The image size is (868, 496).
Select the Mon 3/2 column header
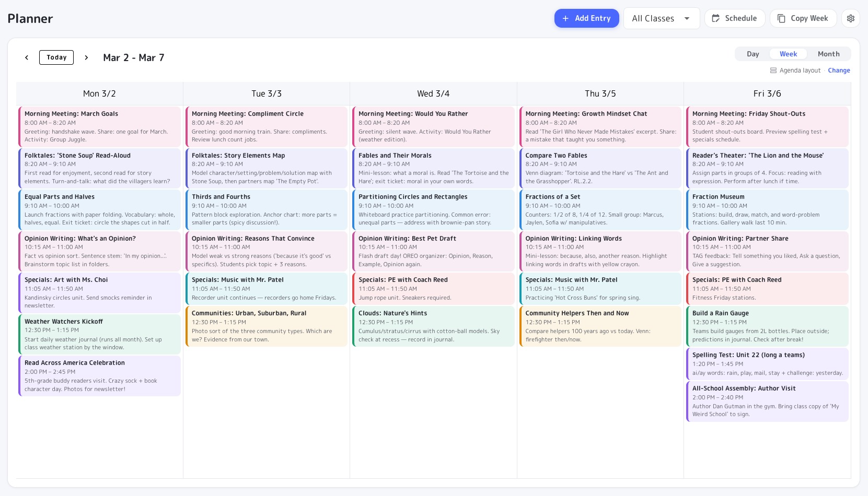point(99,93)
